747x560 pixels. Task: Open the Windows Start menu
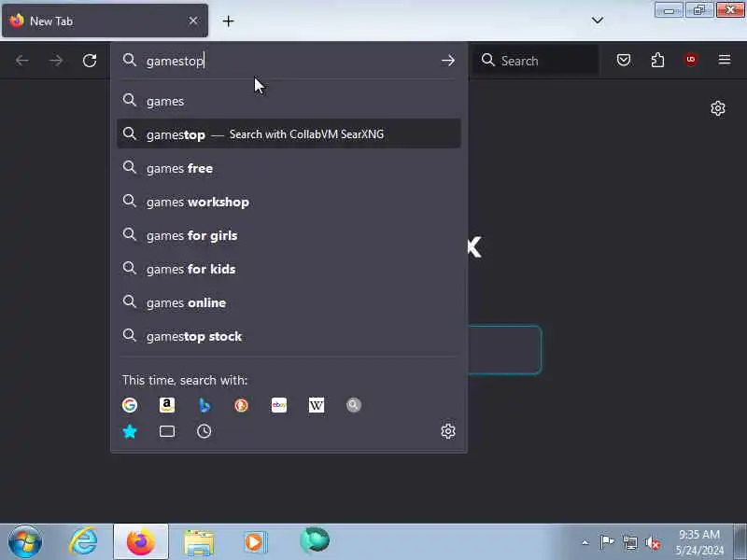[25, 542]
